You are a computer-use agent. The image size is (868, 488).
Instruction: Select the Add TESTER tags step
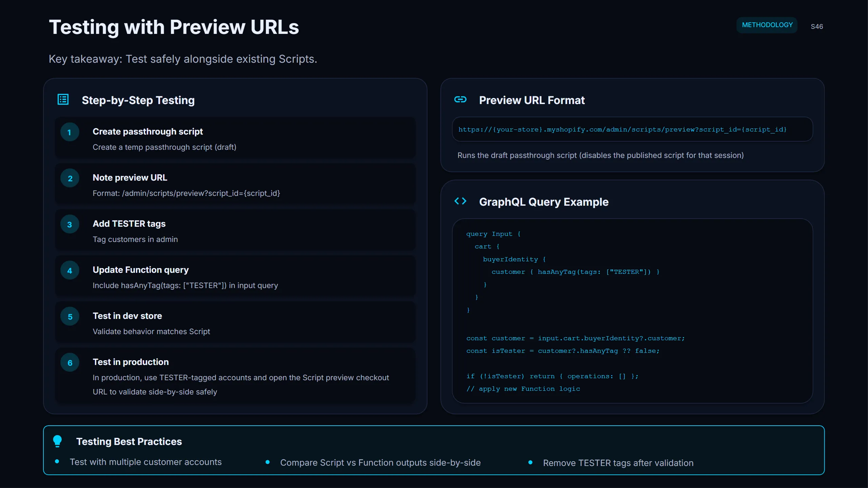tap(129, 224)
